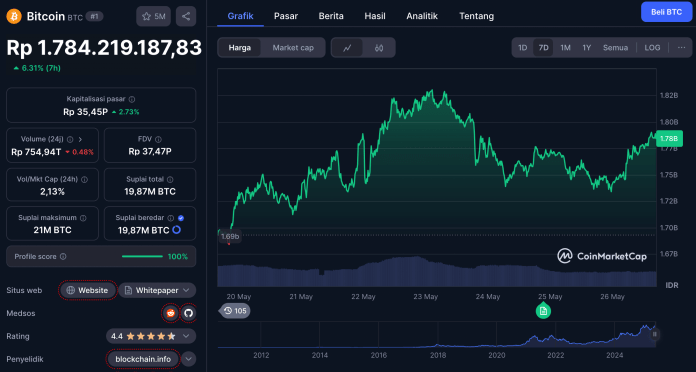Screen dimensions: 696x372
Task: Click the 21M BTC max supply value
Action: click(x=52, y=230)
